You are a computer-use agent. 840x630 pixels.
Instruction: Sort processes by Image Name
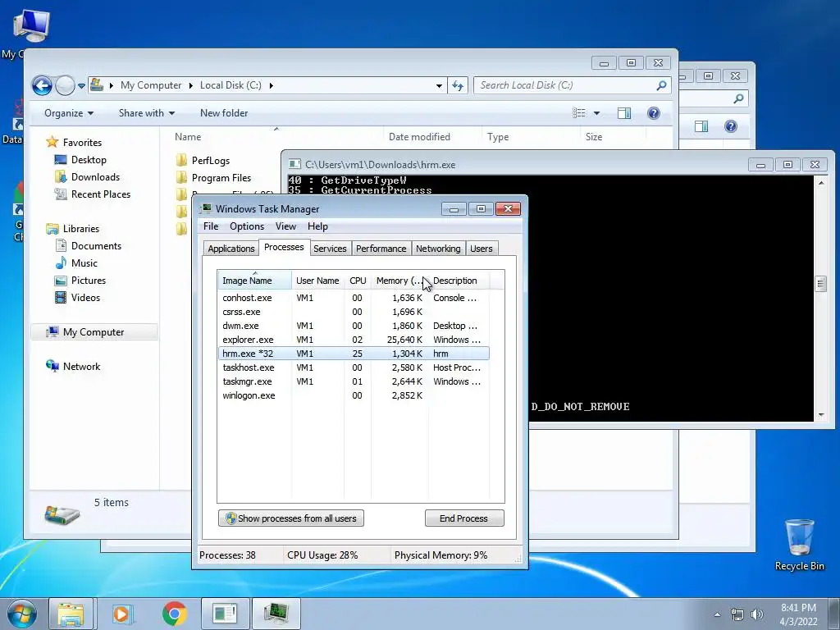tap(254, 281)
